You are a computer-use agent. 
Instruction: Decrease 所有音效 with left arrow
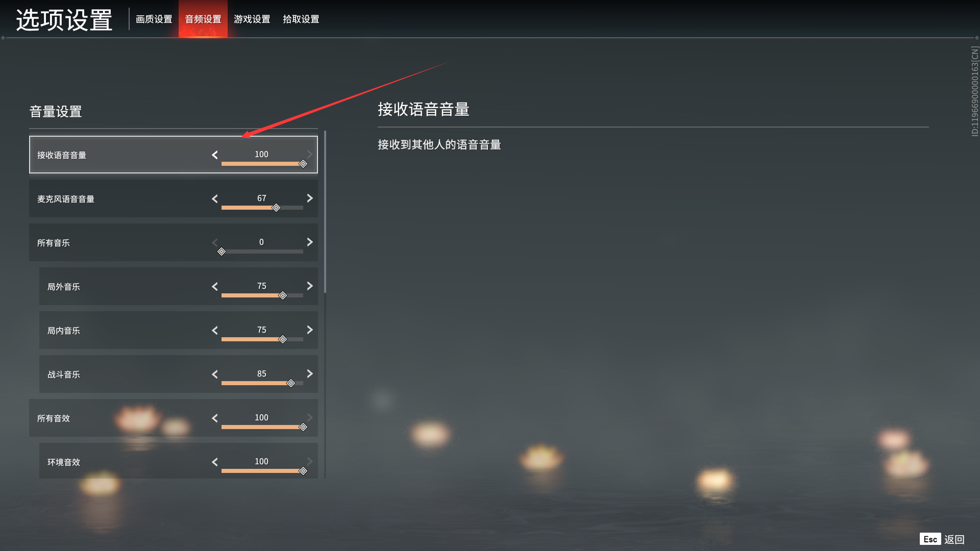click(215, 418)
